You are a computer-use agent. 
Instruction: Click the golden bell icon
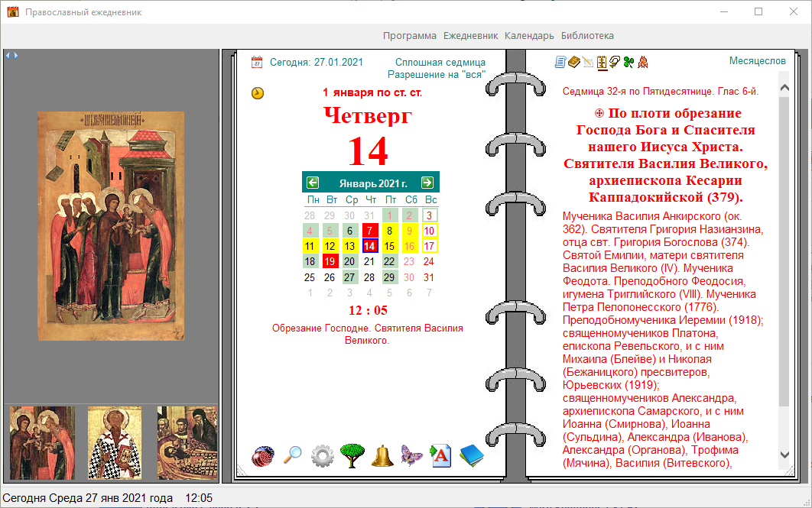(382, 456)
